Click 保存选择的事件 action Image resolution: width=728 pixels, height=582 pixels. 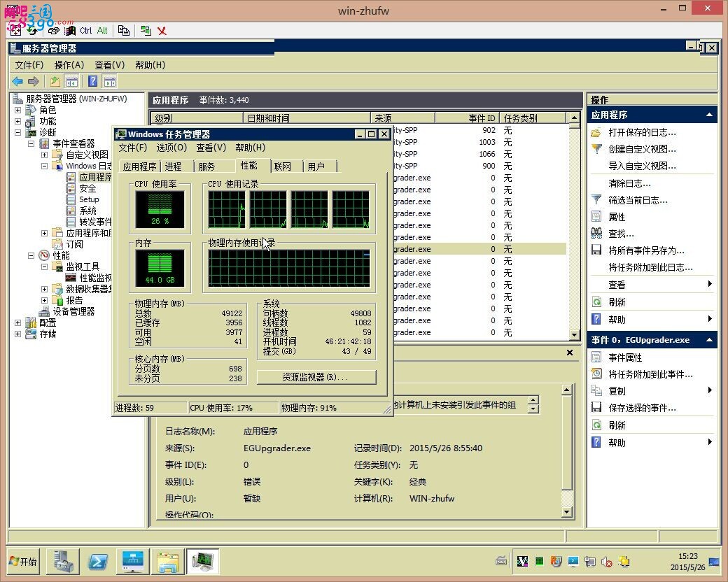(642, 408)
